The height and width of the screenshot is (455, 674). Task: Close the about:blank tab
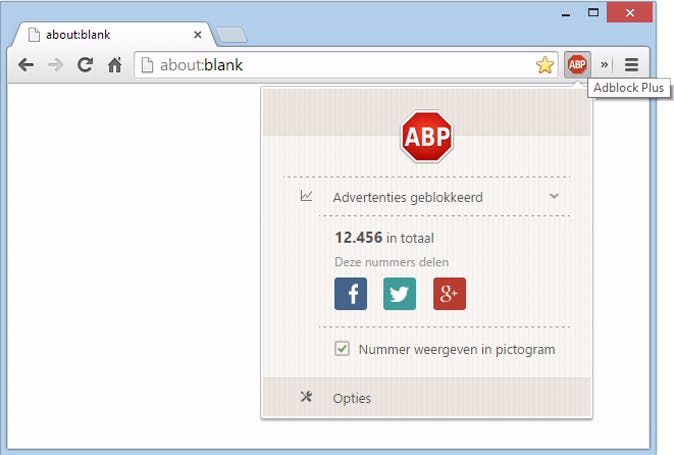click(x=198, y=34)
